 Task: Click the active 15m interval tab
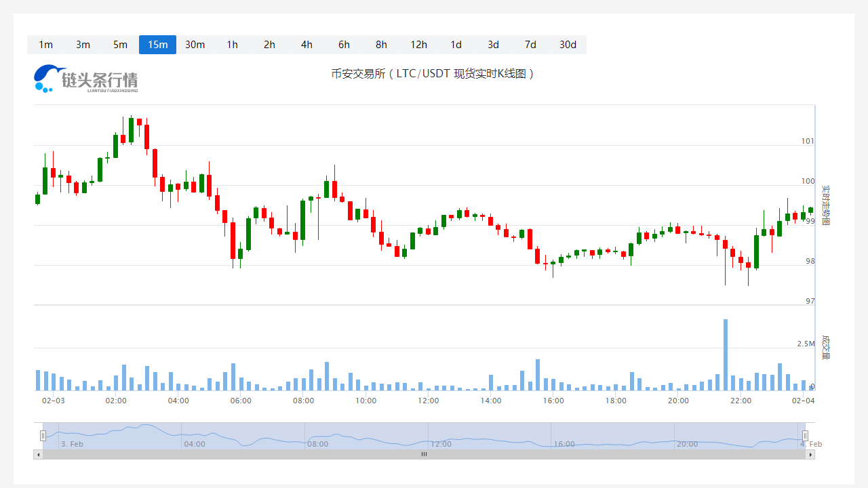[x=157, y=45]
